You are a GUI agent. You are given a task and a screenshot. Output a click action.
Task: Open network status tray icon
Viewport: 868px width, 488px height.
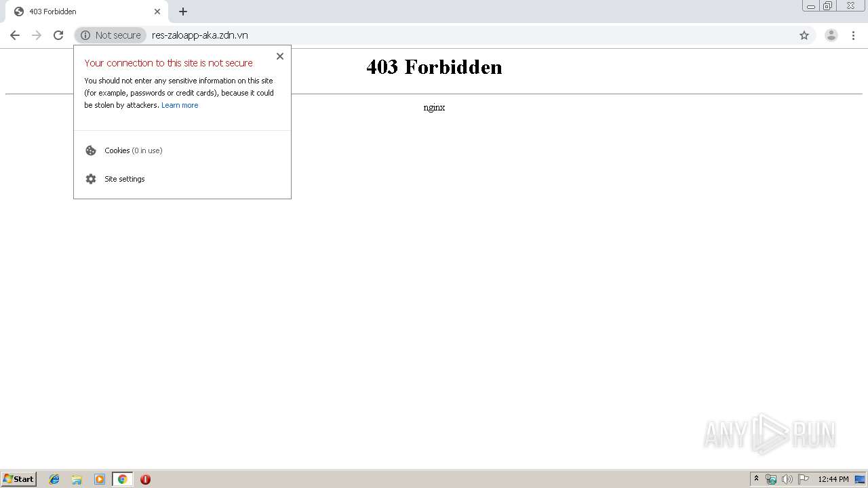(x=771, y=479)
